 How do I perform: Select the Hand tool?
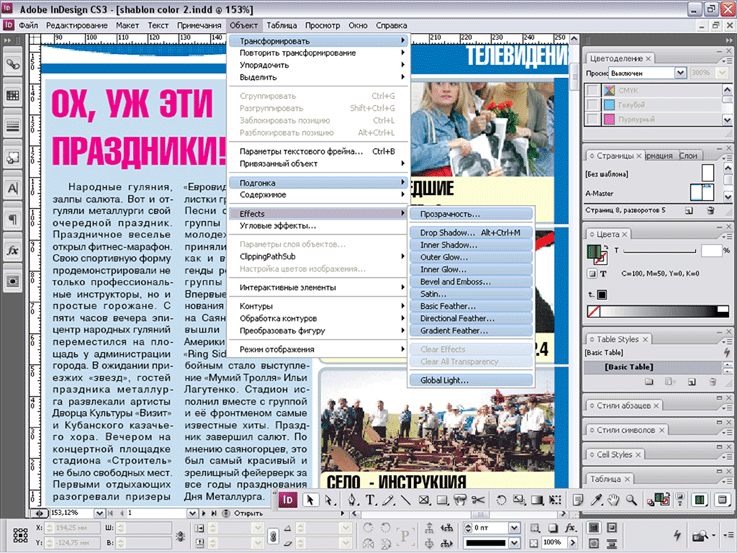click(613, 500)
